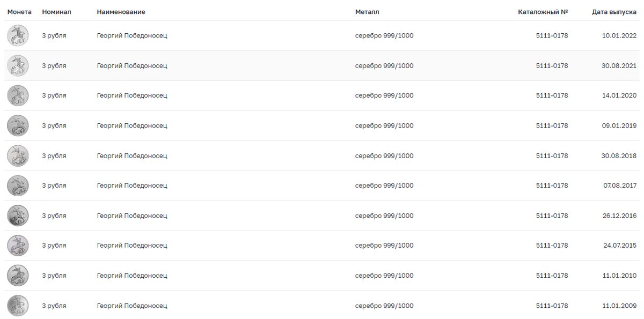Click coin image in the 07.08.2017 row
Screen dimensions: 644x319
(18, 186)
